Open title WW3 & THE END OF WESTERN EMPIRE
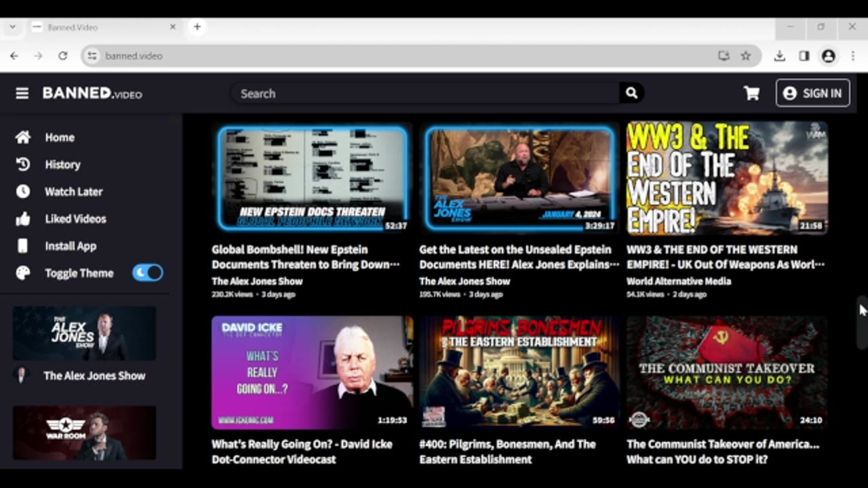 click(x=726, y=257)
